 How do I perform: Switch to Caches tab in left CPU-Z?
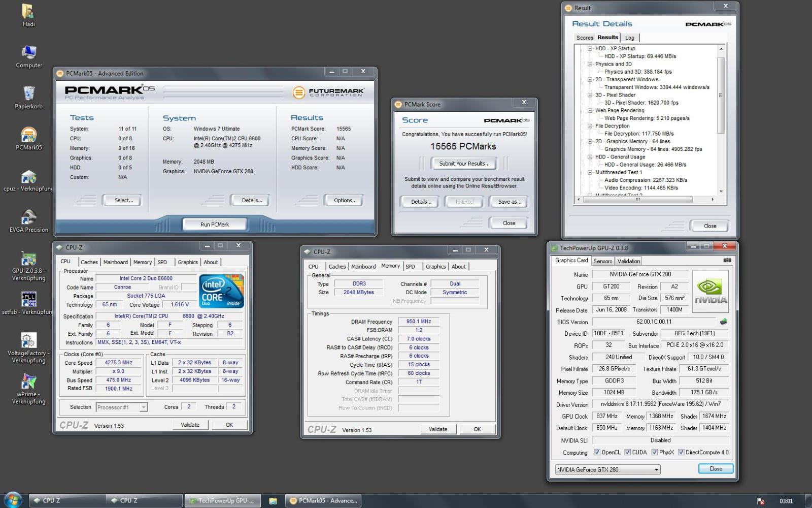click(89, 262)
